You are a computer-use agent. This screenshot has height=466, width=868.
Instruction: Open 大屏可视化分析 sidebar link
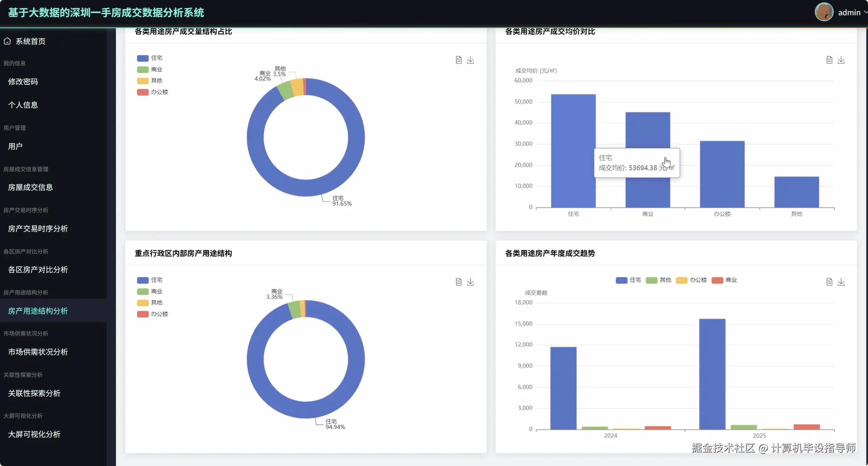pyautogui.click(x=34, y=434)
